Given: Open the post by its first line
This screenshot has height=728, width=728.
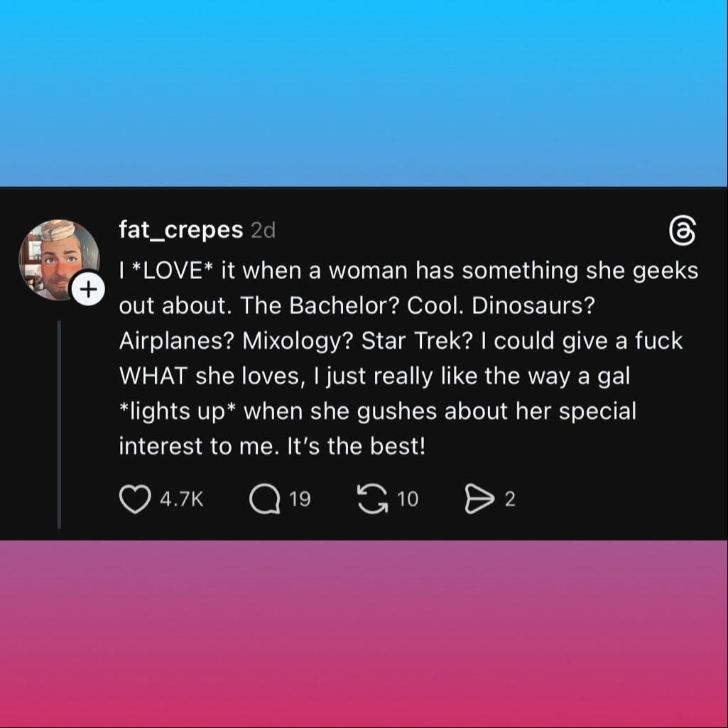Looking at the screenshot, I should [x=408, y=271].
